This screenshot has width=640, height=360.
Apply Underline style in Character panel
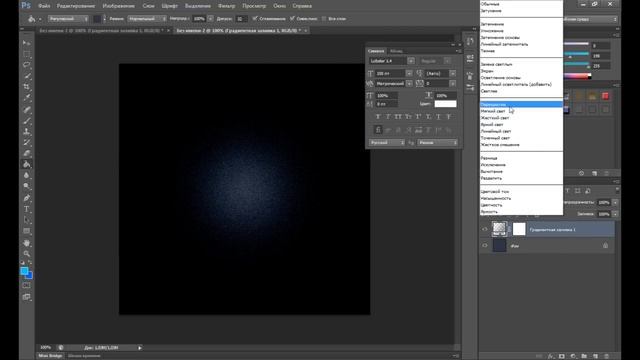click(438, 117)
